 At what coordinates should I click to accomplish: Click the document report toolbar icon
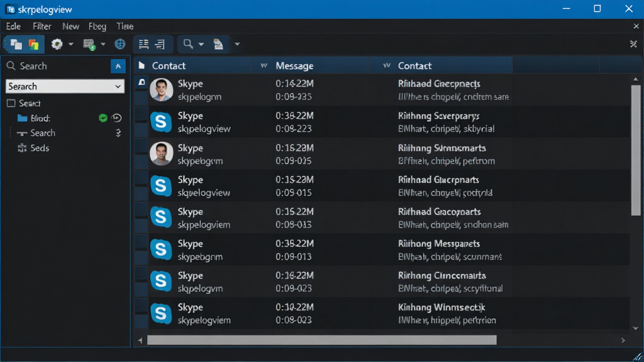[x=218, y=44]
